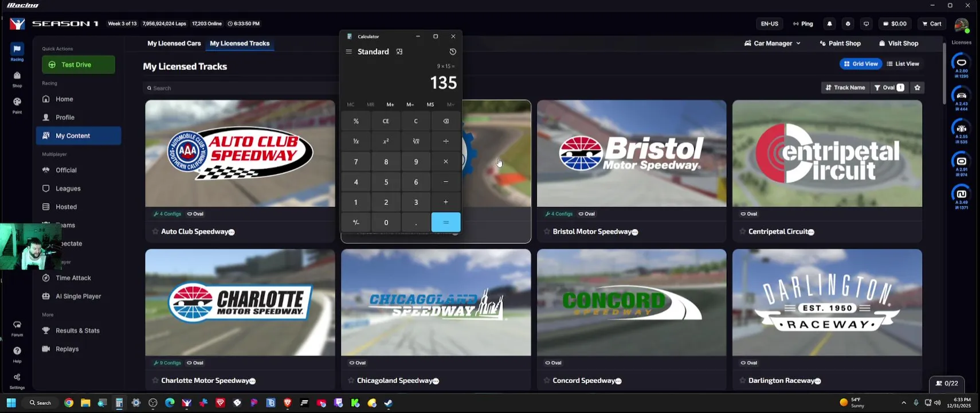Image resolution: width=980 pixels, height=413 pixels.
Task: Open the 0/22 friends counter button
Action: click(947, 383)
